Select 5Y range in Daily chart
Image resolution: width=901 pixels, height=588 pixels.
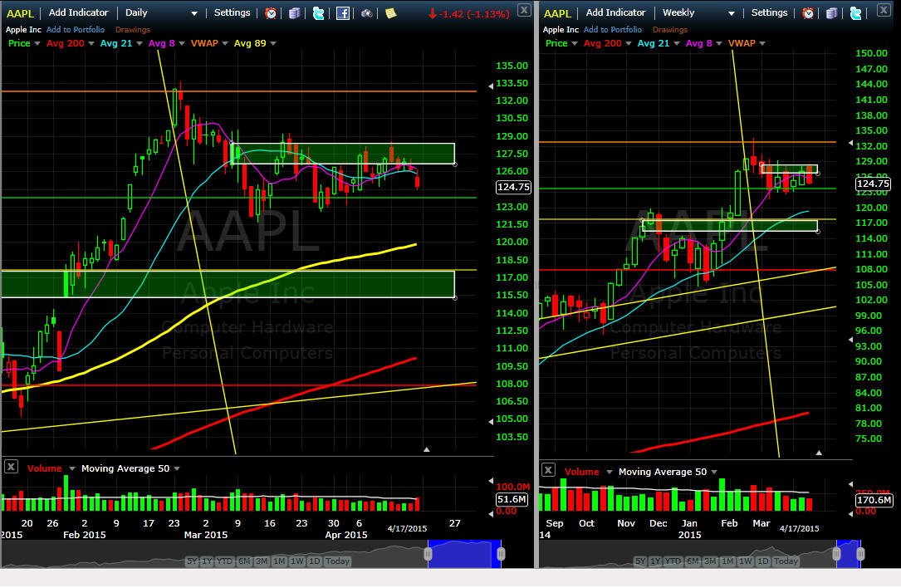[x=192, y=561]
